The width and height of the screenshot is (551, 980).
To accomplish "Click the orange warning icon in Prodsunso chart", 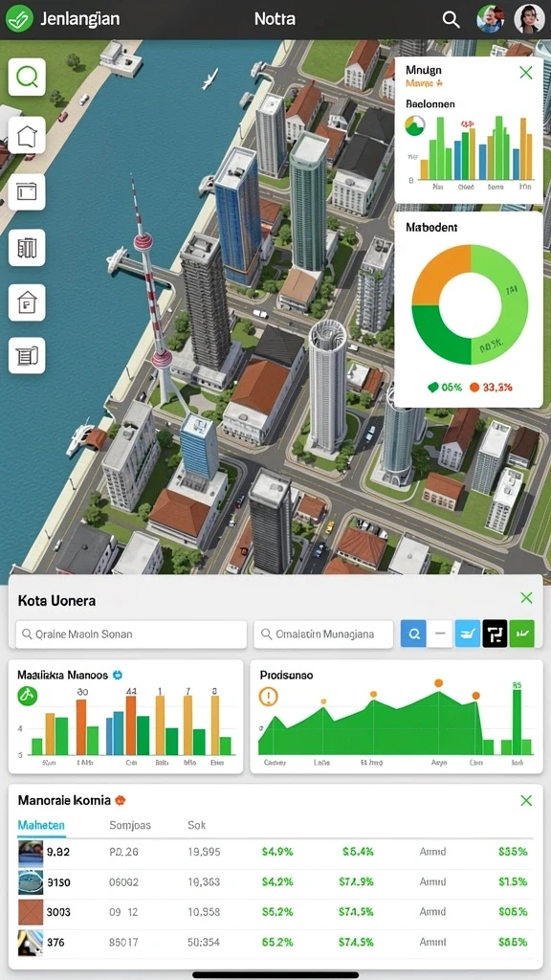I will click(268, 697).
